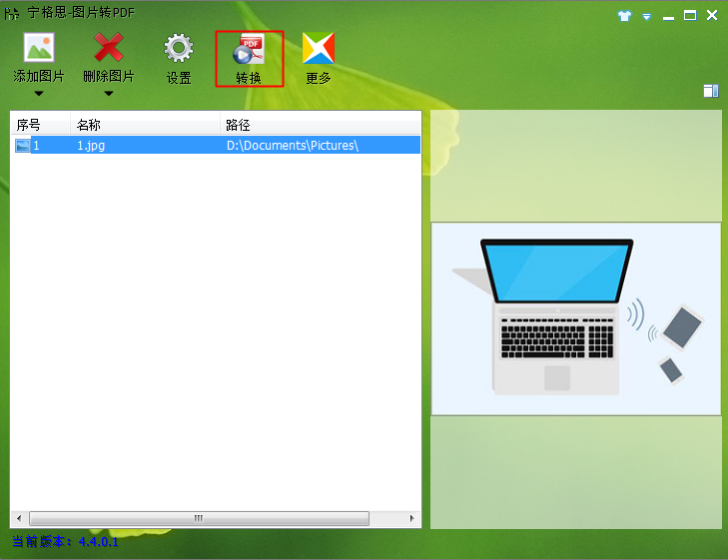Sort by the 名称 column header
The height and width of the screenshot is (560, 728).
point(145,125)
